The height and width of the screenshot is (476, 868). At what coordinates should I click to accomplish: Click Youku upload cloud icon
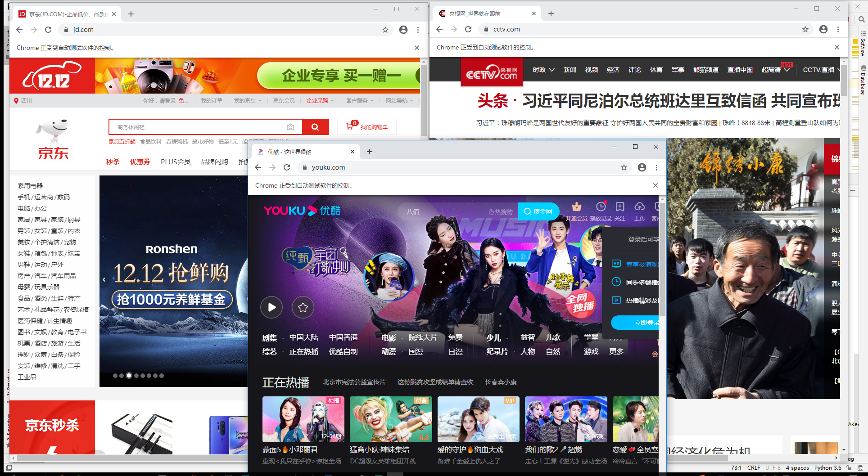click(640, 207)
